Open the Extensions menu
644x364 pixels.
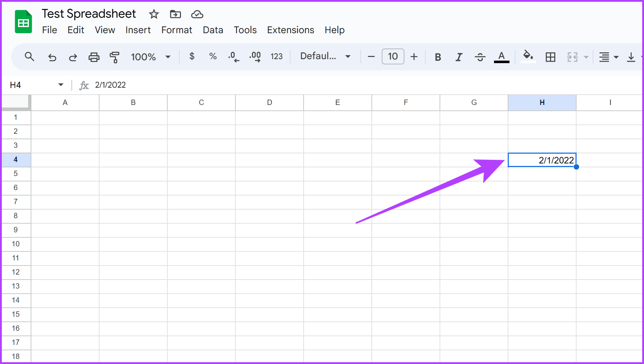(x=290, y=30)
